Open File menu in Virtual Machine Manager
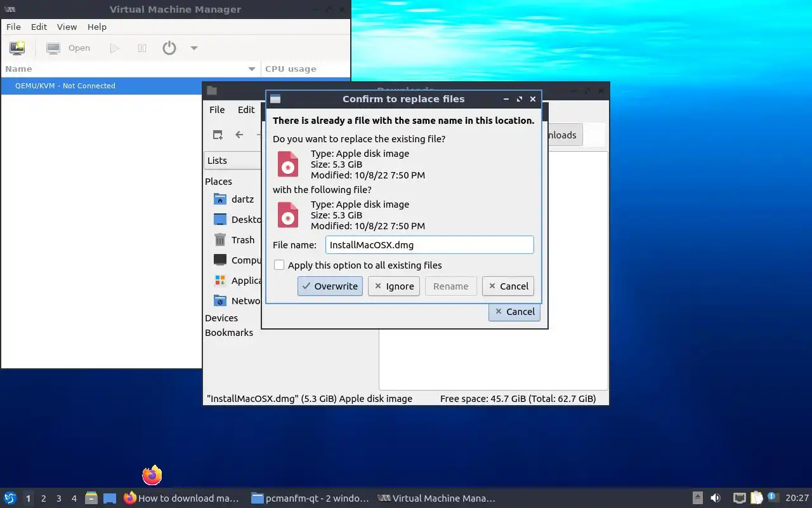 pos(13,27)
